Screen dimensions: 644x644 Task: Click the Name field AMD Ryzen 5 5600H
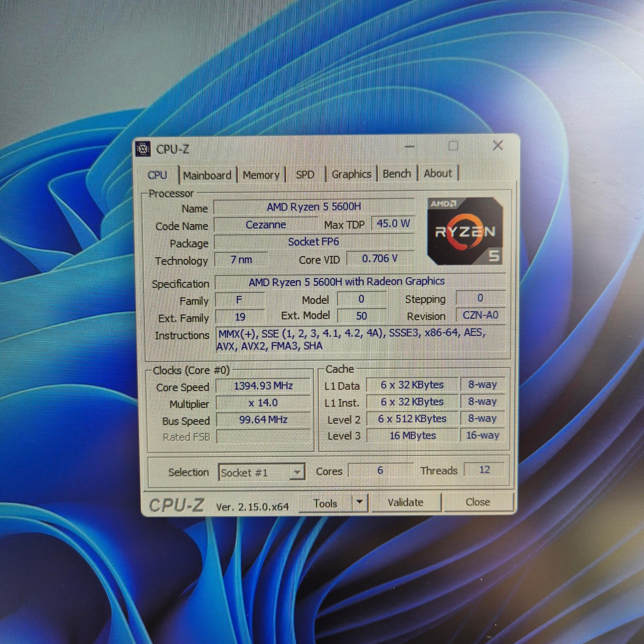tap(314, 207)
